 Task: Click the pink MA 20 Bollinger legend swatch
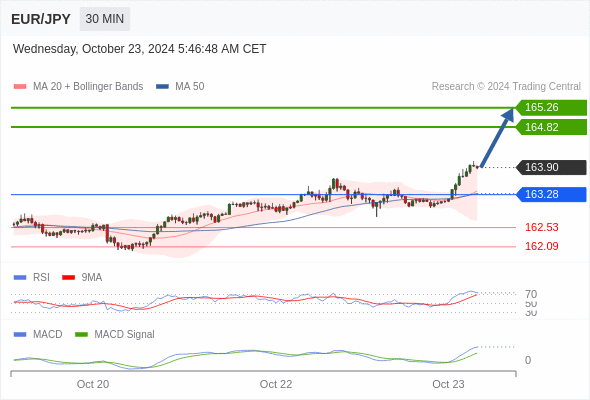point(20,87)
